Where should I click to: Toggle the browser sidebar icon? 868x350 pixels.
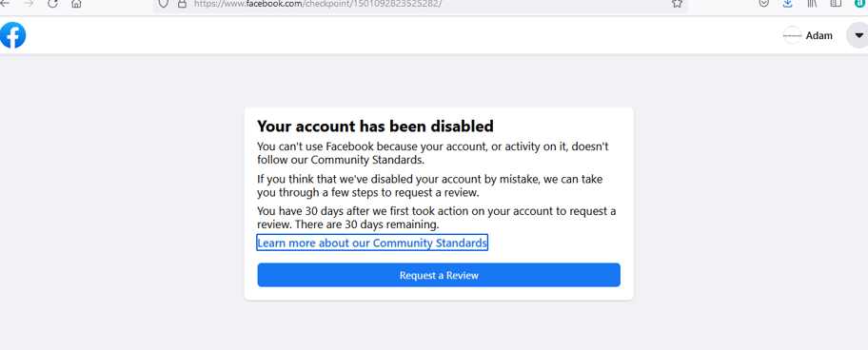click(836, 3)
